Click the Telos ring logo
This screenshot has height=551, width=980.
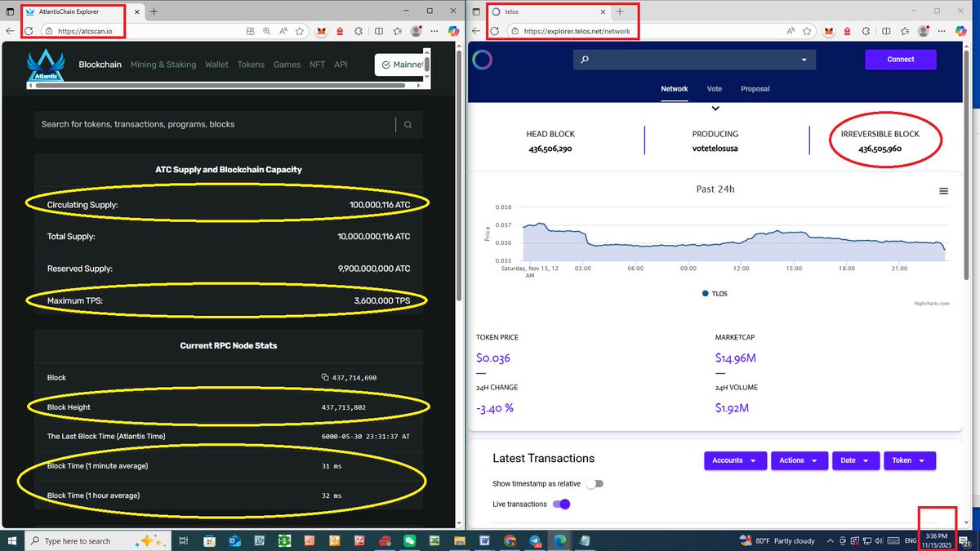pos(483,60)
